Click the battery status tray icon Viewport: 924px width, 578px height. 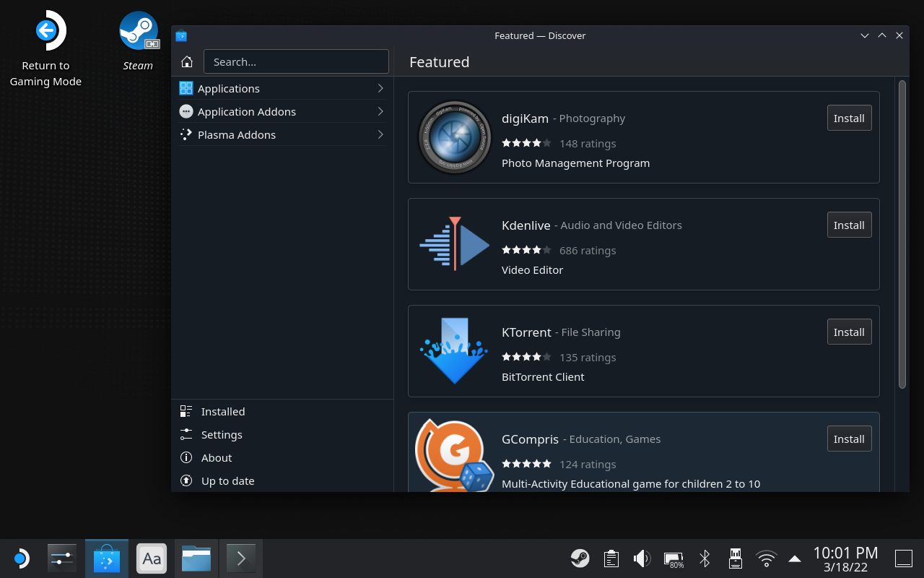[x=674, y=559]
